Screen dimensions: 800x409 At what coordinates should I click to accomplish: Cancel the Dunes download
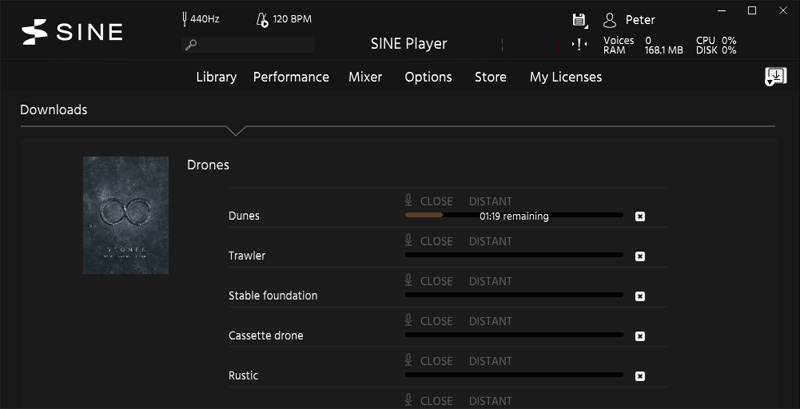640,216
